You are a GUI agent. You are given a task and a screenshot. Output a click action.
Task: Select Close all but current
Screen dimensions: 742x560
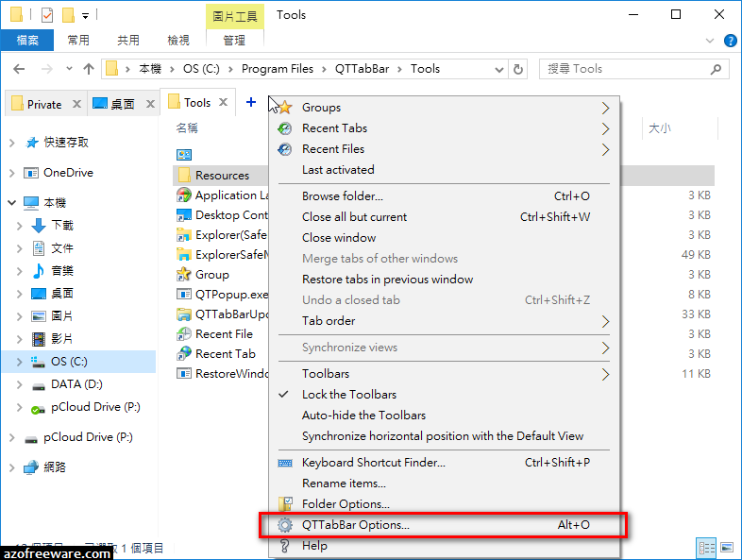point(444,217)
